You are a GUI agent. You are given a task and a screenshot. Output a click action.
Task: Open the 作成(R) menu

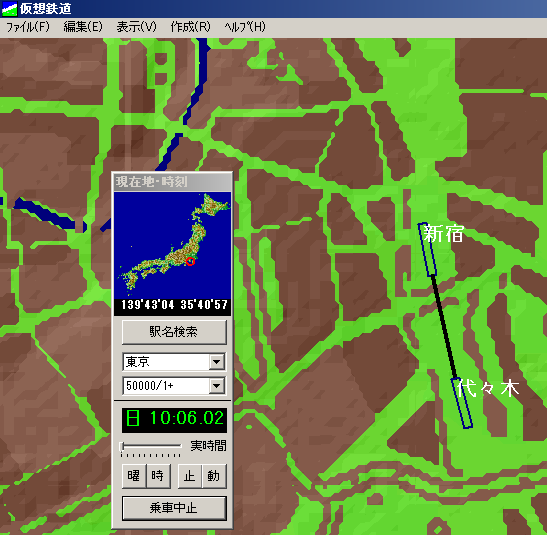pyautogui.click(x=190, y=27)
